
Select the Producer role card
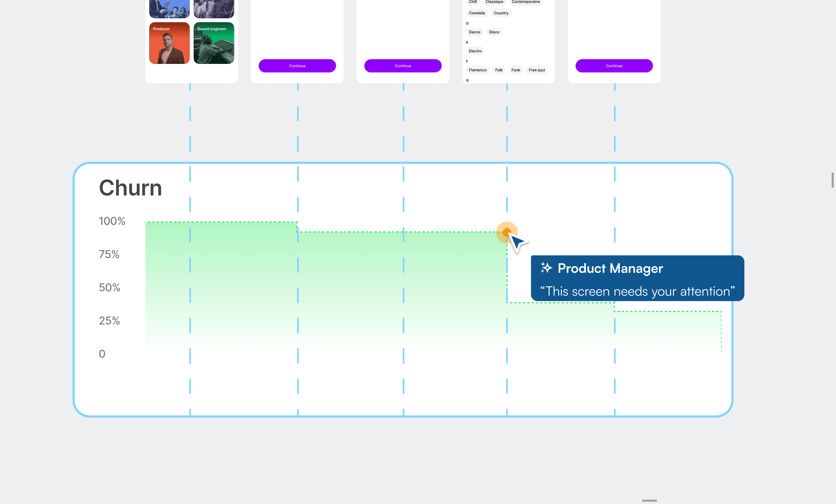click(169, 43)
